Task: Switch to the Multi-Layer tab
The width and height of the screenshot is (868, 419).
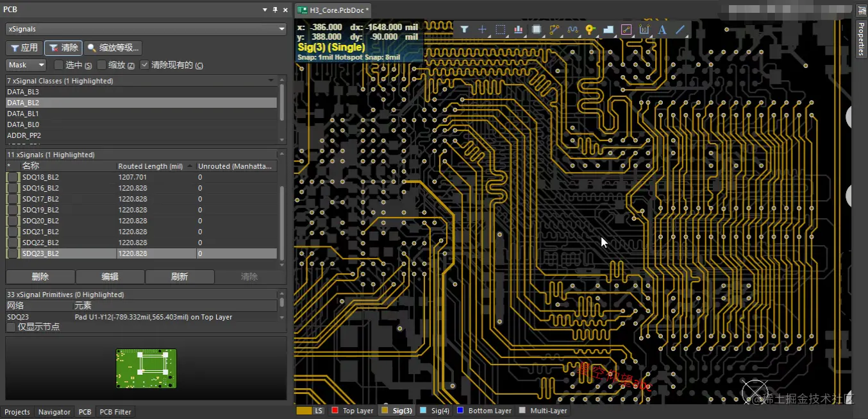Action: pyautogui.click(x=544, y=411)
